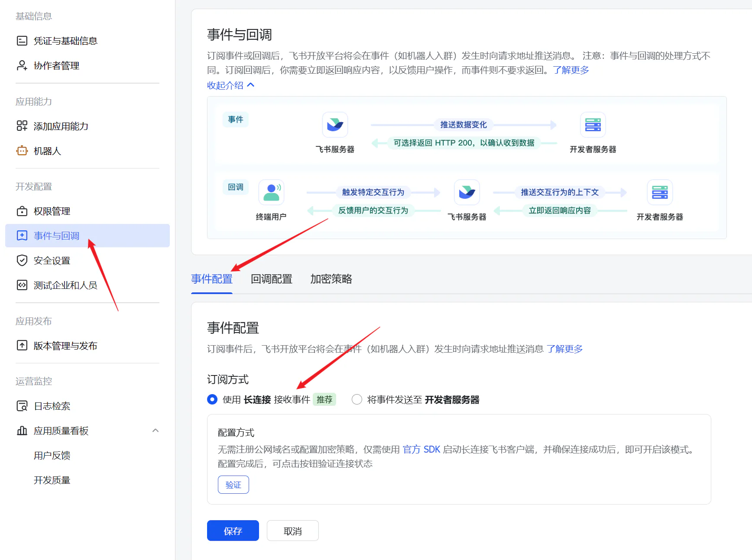Image resolution: width=752 pixels, height=560 pixels.
Task: Open the 官方 SDK link
Action: coord(421,450)
